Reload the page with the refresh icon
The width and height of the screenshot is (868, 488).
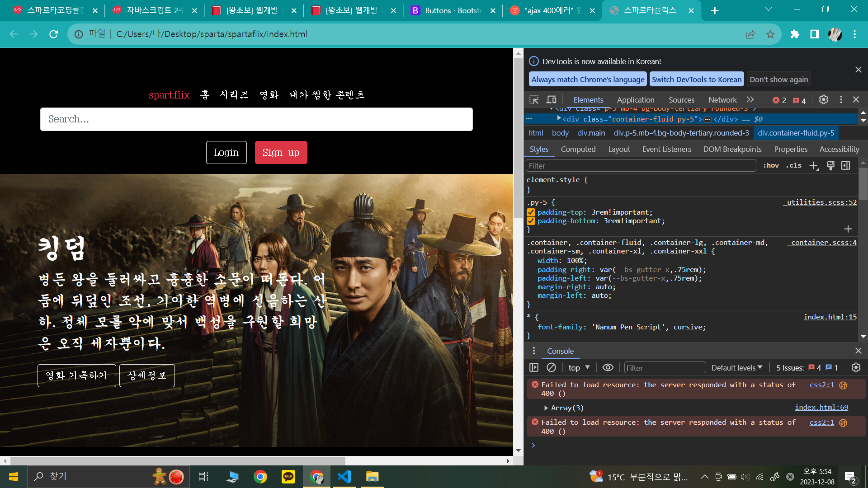(x=54, y=34)
